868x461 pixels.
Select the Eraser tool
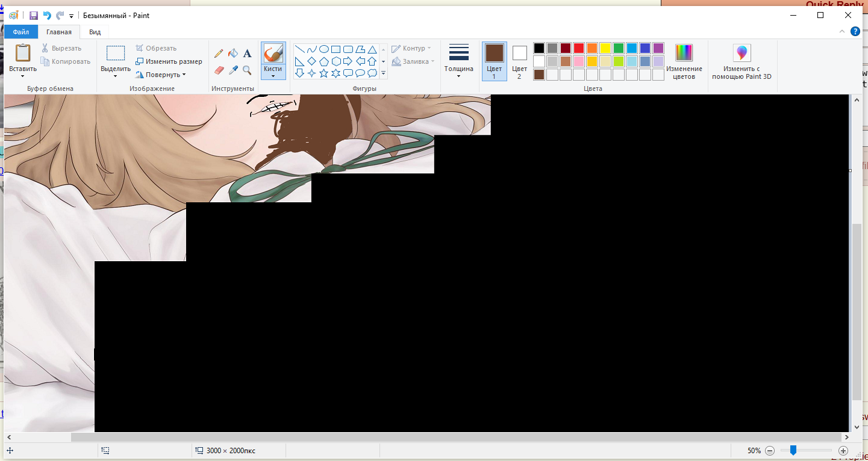pos(219,70)
